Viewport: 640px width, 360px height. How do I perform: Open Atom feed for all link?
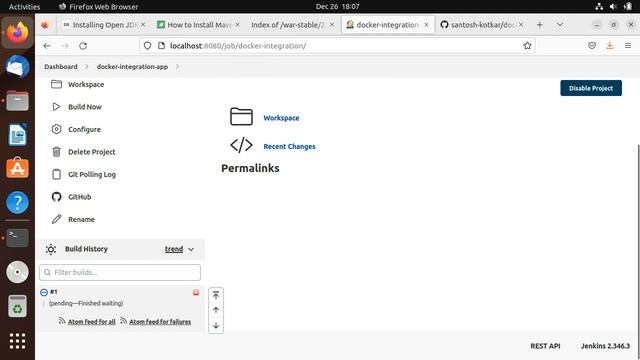coord(91,322)
